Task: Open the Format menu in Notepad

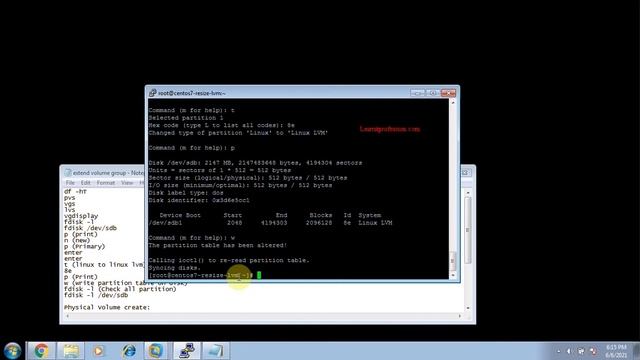Action: (106, 183)
